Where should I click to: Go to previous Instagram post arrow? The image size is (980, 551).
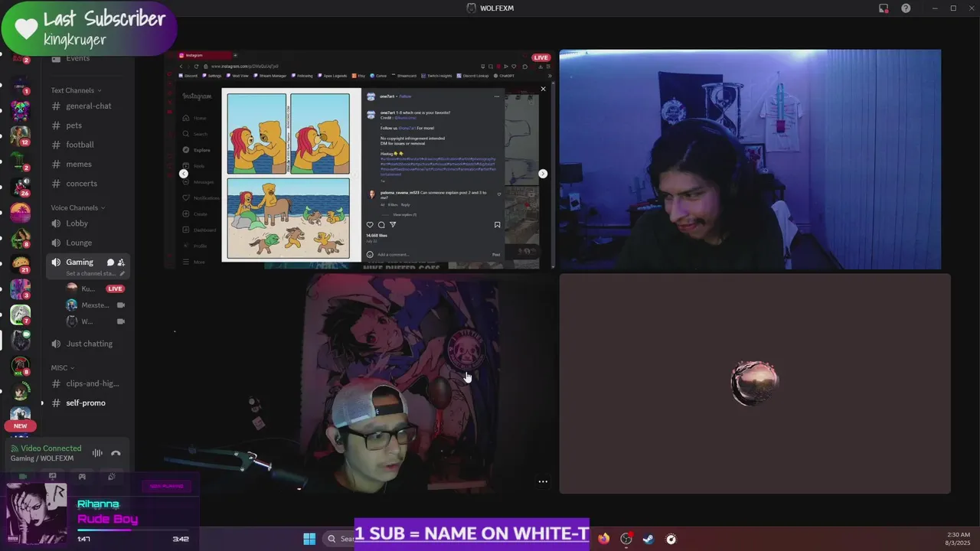184,174
